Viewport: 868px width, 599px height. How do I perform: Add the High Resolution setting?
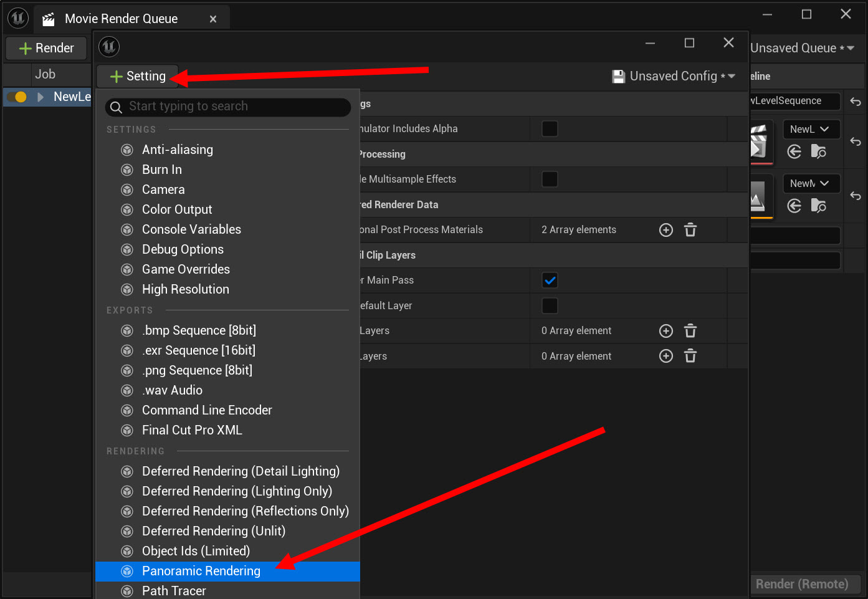(227, 289)
